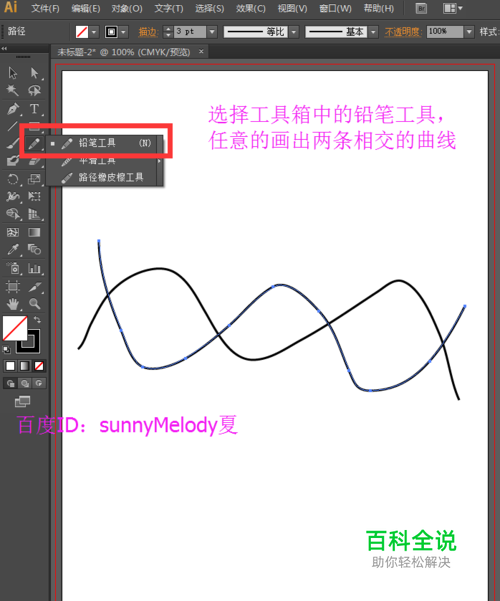This screenshot has height=601, width=500.
Task: Select the Rotate tool
Action: coord(13,179)
